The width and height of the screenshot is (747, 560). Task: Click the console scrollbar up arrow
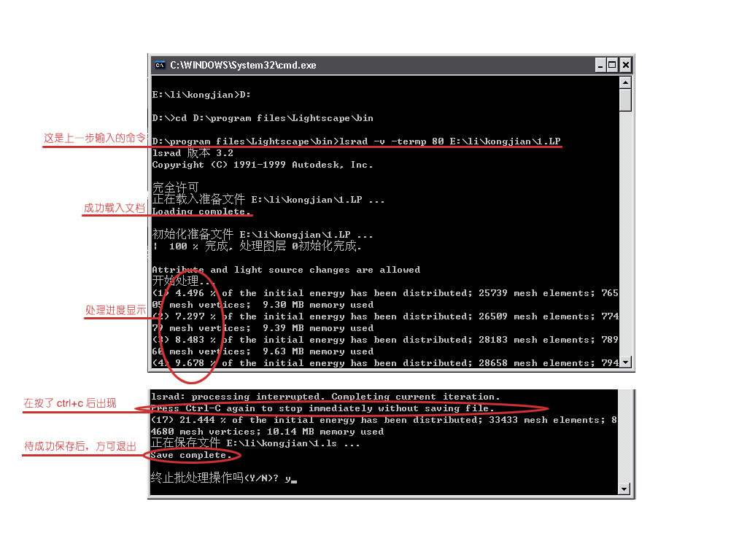[x=625, y=83]
